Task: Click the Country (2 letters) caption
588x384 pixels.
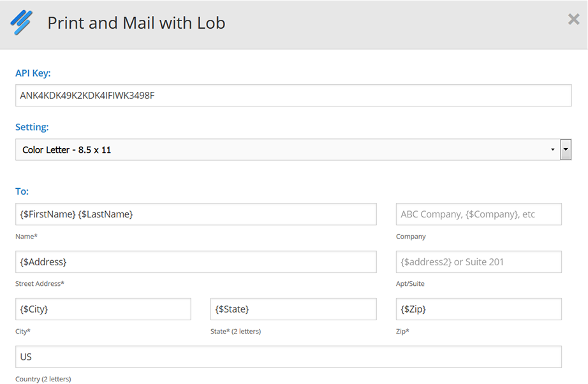Action: pyautogui.click(x=43, y=380)
